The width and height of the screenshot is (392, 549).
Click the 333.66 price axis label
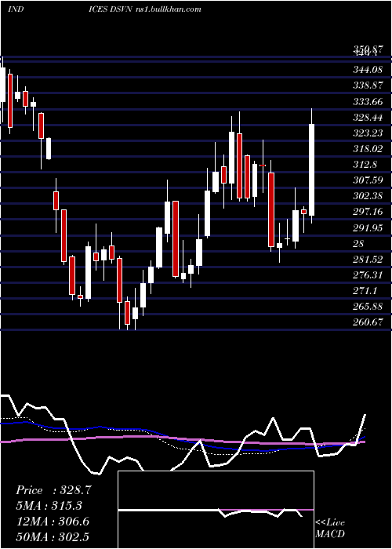click(368, 102)
